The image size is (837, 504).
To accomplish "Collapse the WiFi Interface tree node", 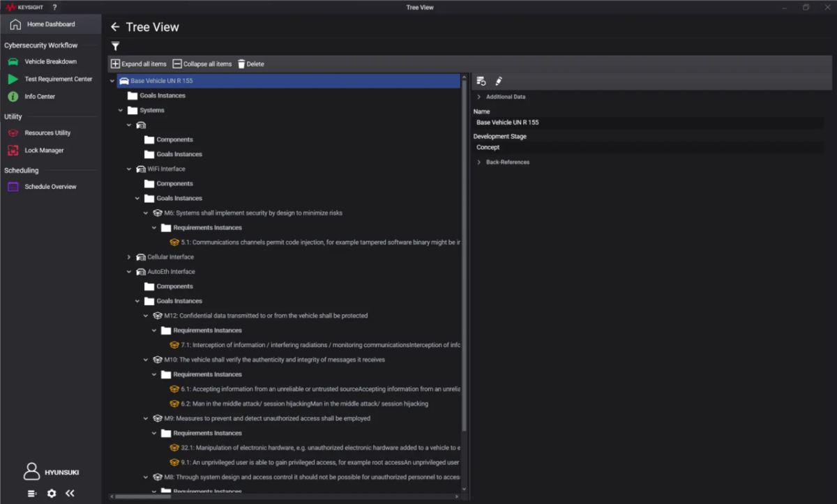I will pyautogui.click(x=129, y=169).
